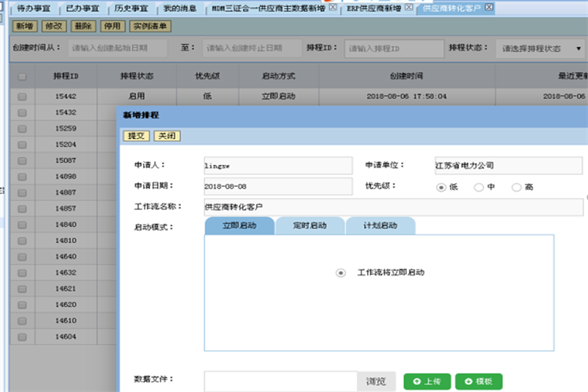Click the green 上传 upload button

428,381
